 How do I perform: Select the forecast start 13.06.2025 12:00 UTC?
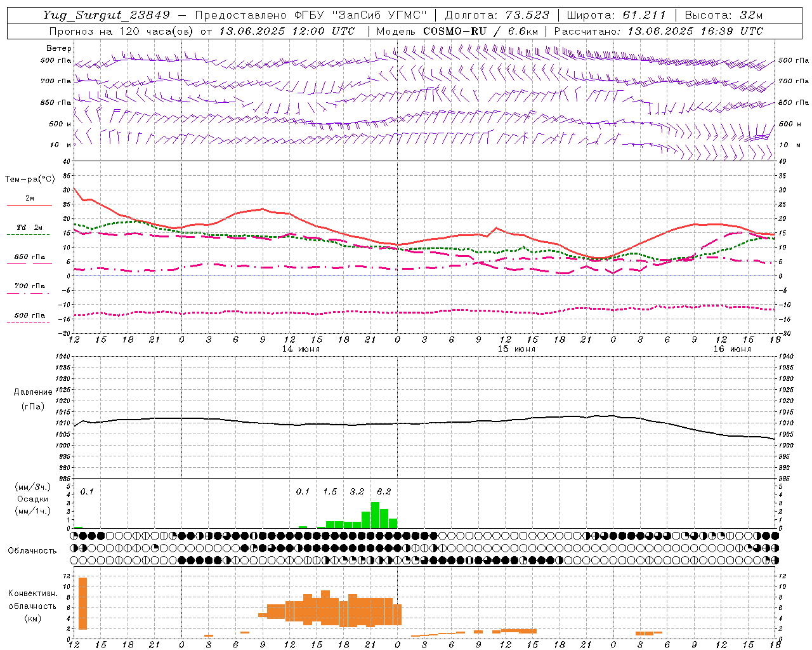click(287, 30)
